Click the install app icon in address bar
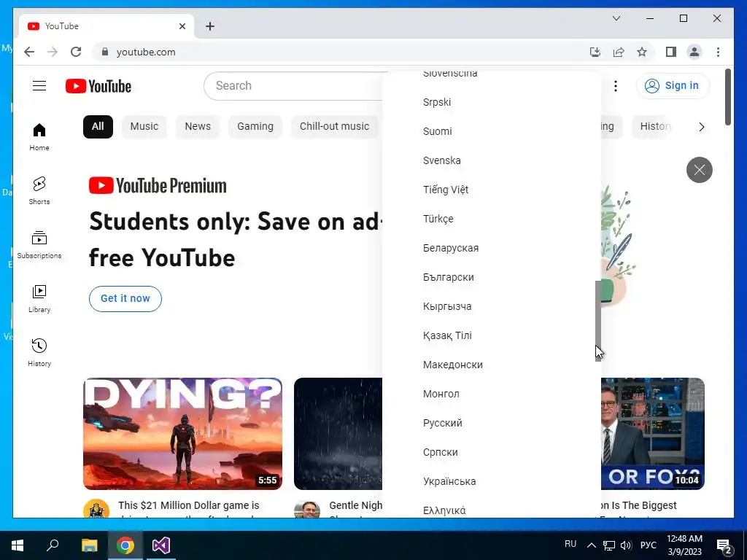Image resolution: width=747 pixels, height=560 pixels. pyautogui.click(x=595, y=52)
